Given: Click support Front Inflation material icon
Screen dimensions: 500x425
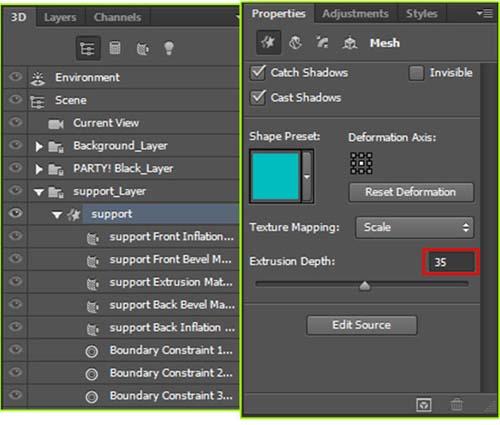Looking at the screenshot, I should click(x=93, y=238).
